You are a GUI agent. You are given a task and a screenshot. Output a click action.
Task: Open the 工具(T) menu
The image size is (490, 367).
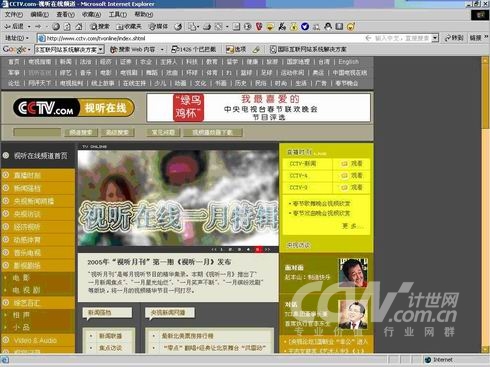[x=118, y=14]
